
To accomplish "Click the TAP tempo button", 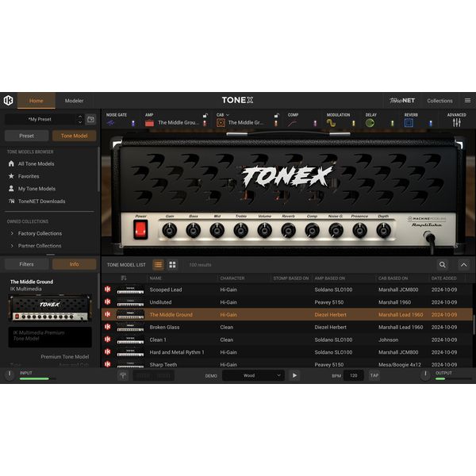I will (x=374, y=375).
